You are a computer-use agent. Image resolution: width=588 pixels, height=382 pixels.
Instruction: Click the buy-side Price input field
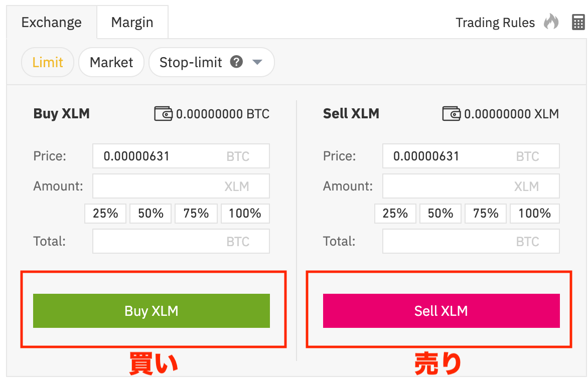click(181, 156)
